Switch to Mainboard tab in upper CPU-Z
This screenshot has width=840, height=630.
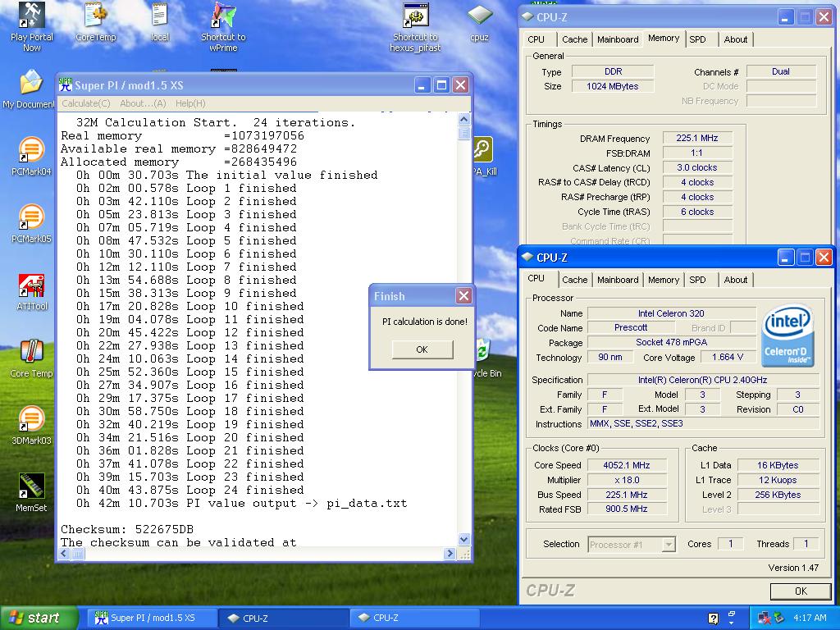tap(618, 39)
